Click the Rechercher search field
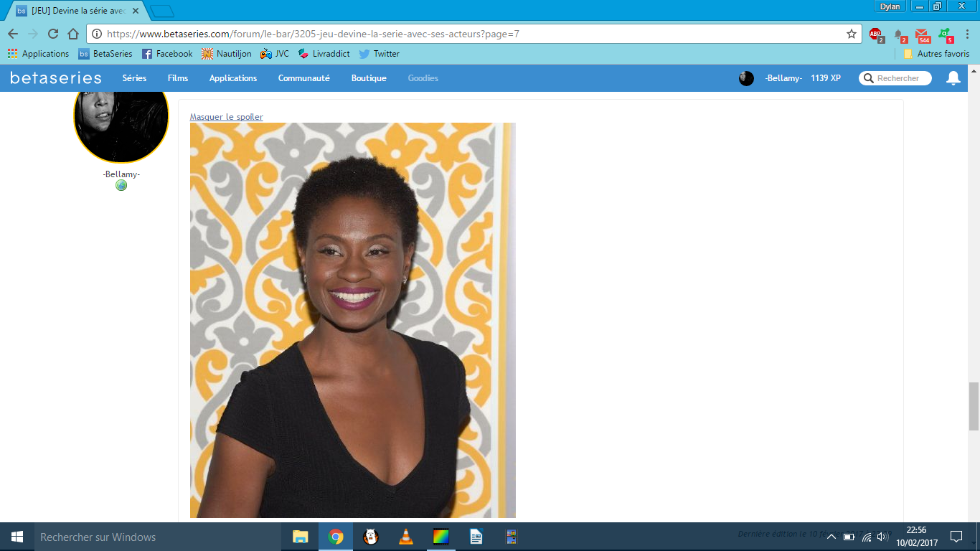Image resolution: width=980 pixels, height=551 pixels. tap(900, 78)
